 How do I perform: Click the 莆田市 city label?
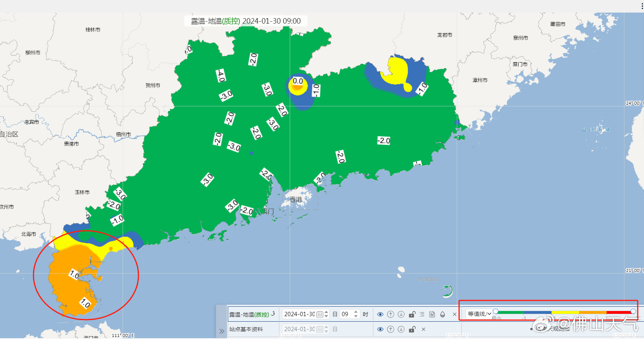[558, 24]
